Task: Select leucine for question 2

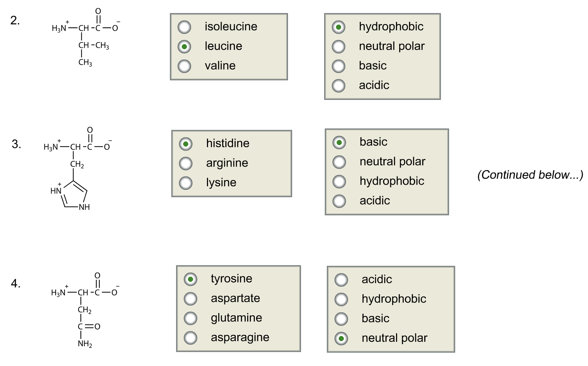Action: 184,46
